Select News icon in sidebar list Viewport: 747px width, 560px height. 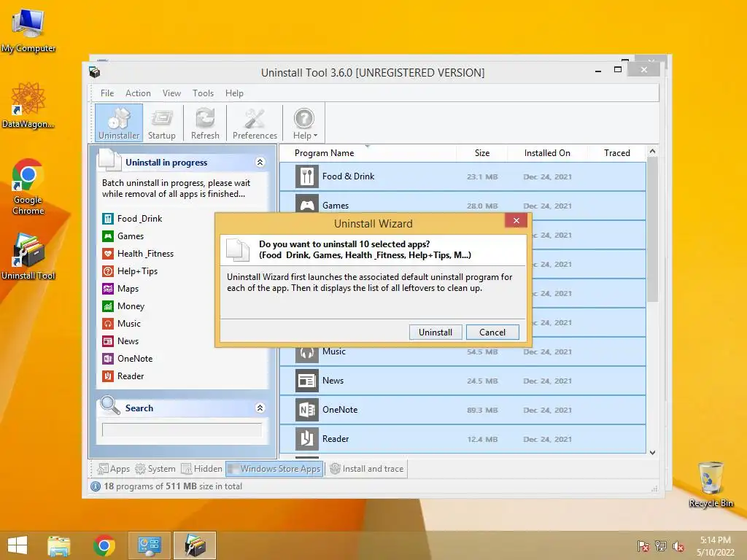click(108, 341)
